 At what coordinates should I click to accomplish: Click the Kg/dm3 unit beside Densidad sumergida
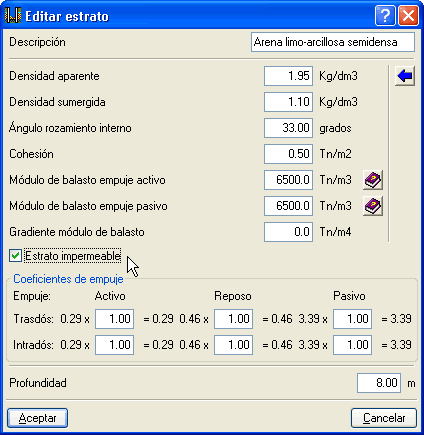pyautogui.click(x=338, y=102)
